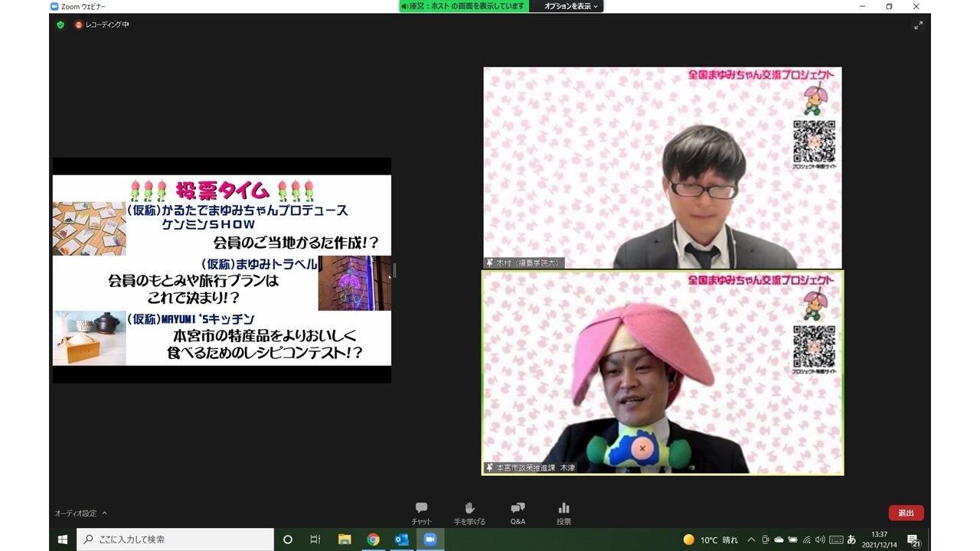The width and height of the screenshot is (980, 551).
Task: Open the 投票 polling panel
Action: (x=564, y=509)
